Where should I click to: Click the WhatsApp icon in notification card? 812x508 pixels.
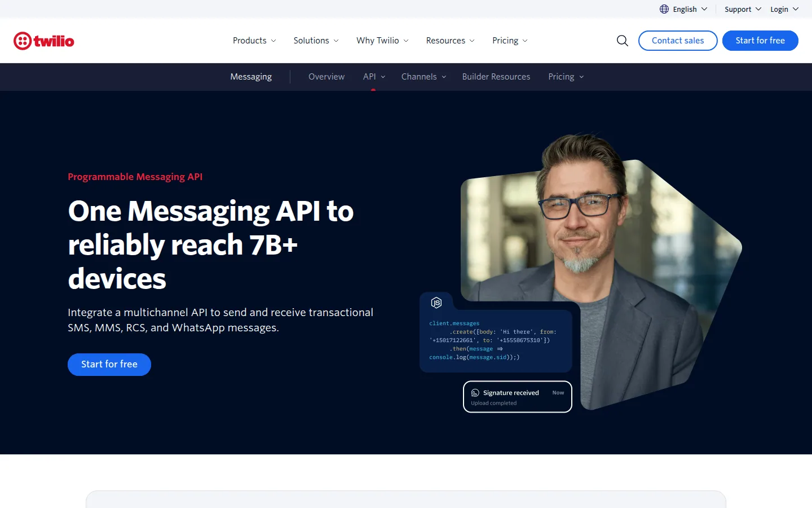coord(475,393)
